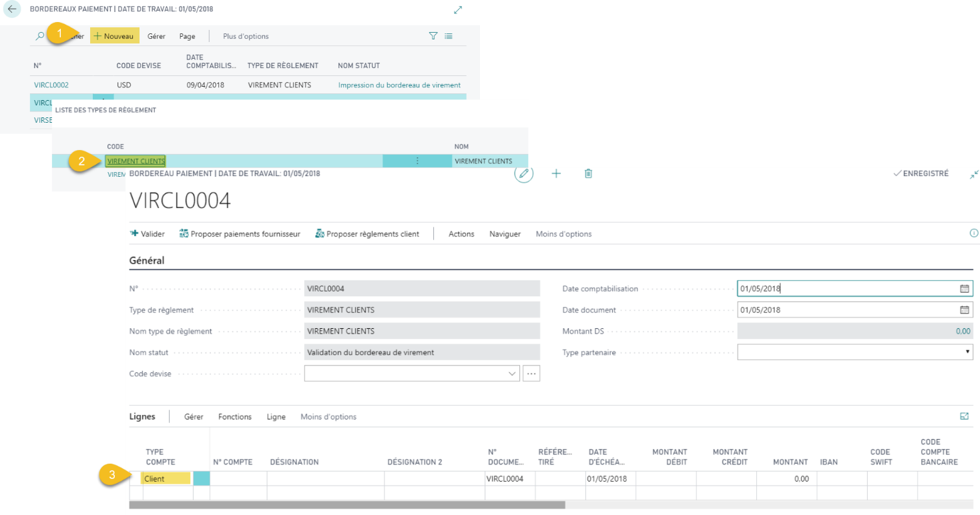Click the info icon on action bar

coord(973,233)
